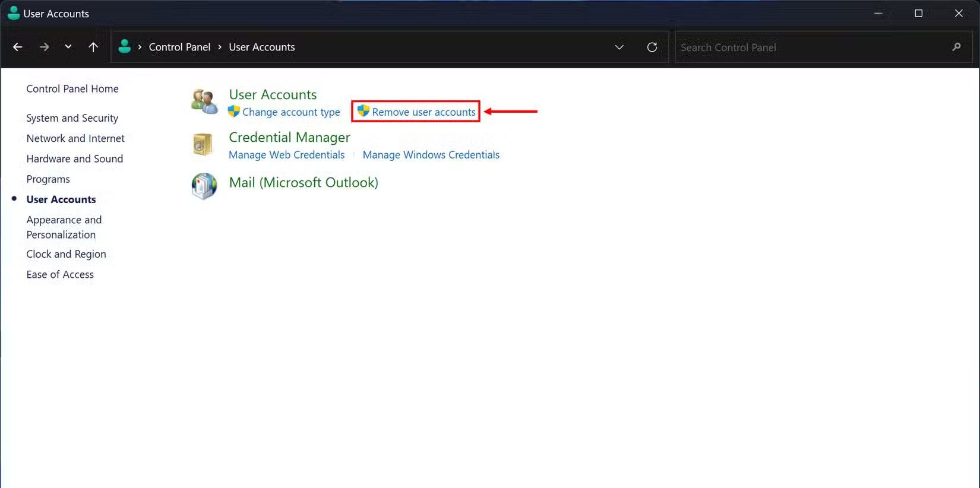
Task: Click shield icon beside Remove user accounts
Action: pyautogui.click(x=363, y=111)
